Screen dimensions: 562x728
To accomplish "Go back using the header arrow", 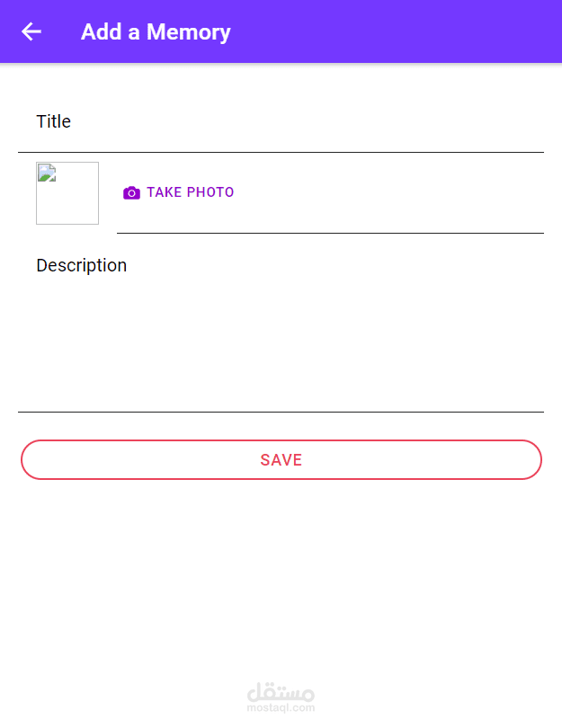I will pos(31,32).
